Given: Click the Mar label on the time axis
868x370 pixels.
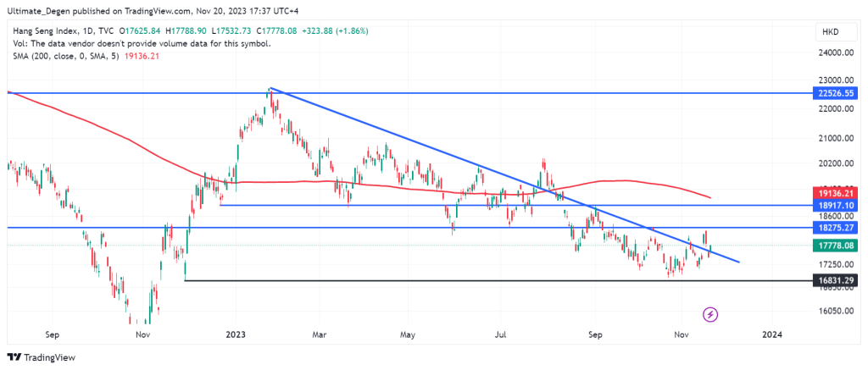Looking at the screenshot, I should click(x=320, y=334).
